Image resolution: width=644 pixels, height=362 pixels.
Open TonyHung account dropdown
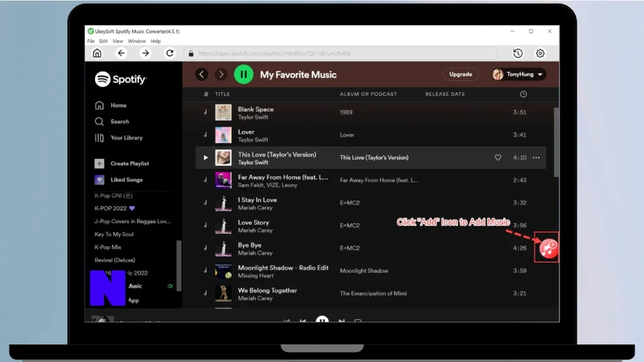pyautogui.click(x=519, y=74)
